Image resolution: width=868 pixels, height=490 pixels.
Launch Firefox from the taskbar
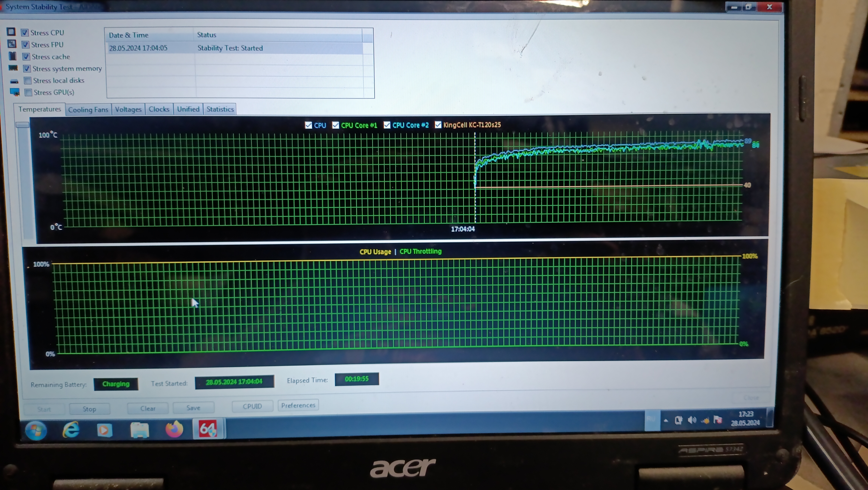(174, 429)
